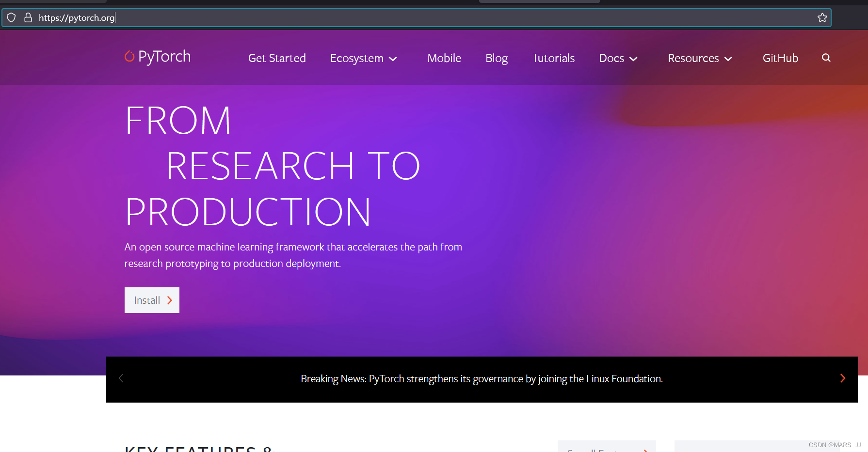This screenshot has width=868, height=452.
Task: Open search with the magnifier icon
Action: coord(826,58)
